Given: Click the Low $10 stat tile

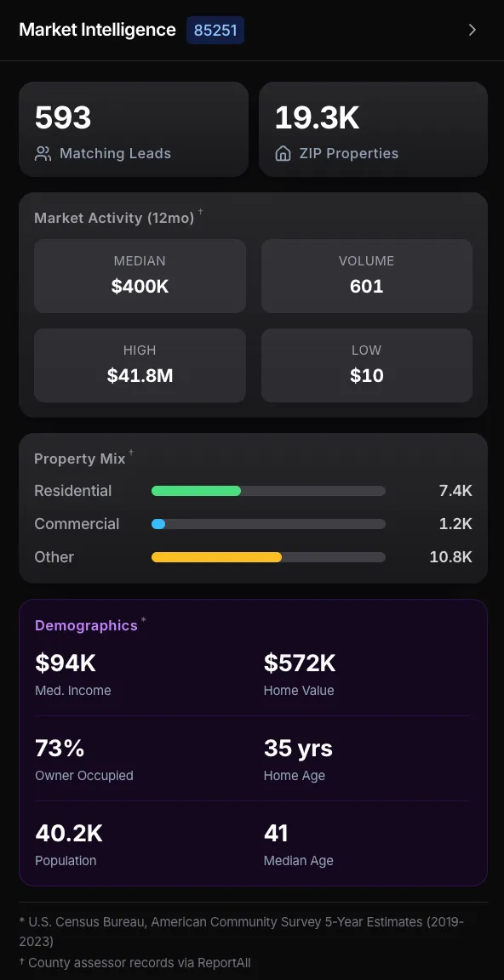Looking at the screenshot, I should pos(366,365).
